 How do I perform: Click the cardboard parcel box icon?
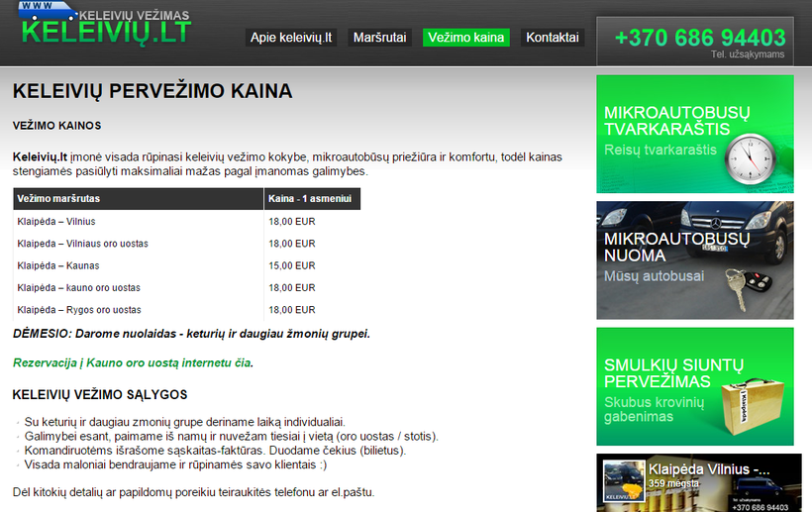pyautogui.click(x=752, y=406)
